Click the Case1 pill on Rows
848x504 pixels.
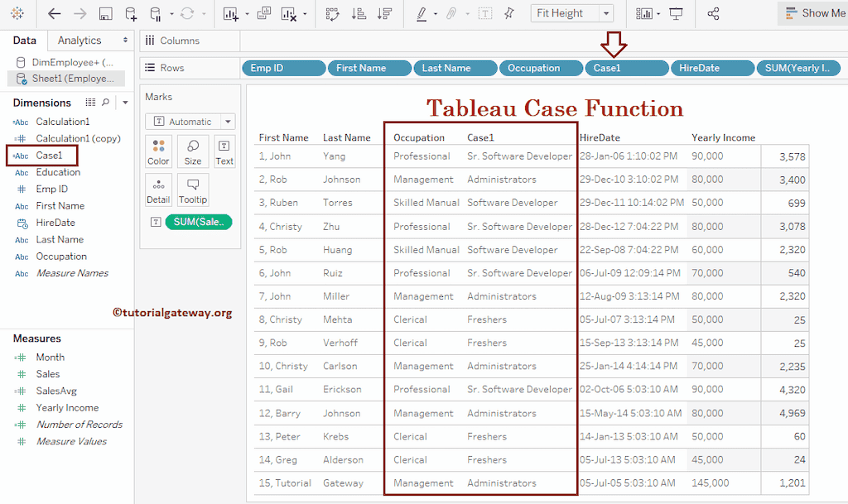pos(627,68)
